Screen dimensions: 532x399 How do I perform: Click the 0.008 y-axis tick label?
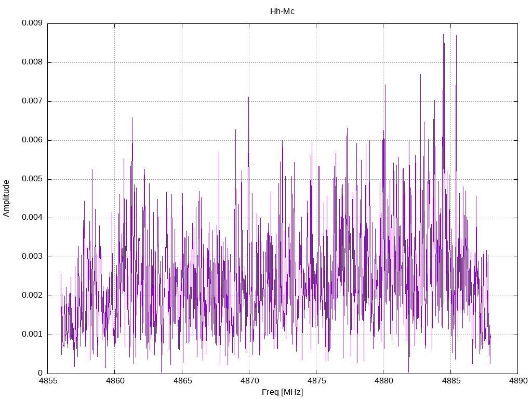(x=32, y=62)
